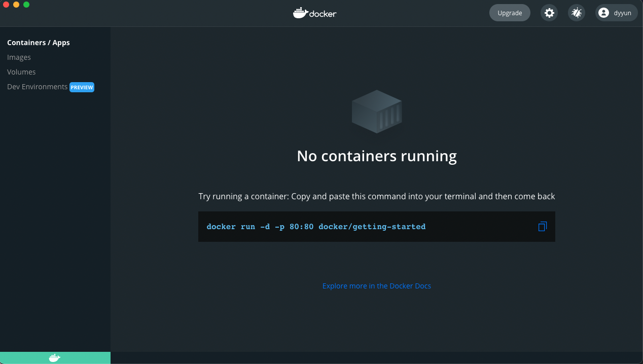Close the Docker Desktop window with the red button

[6, 5]
